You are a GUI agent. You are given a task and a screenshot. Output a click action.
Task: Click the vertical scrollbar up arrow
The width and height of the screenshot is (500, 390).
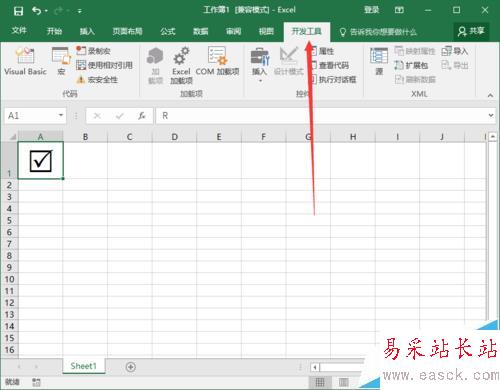click(493, 137)
